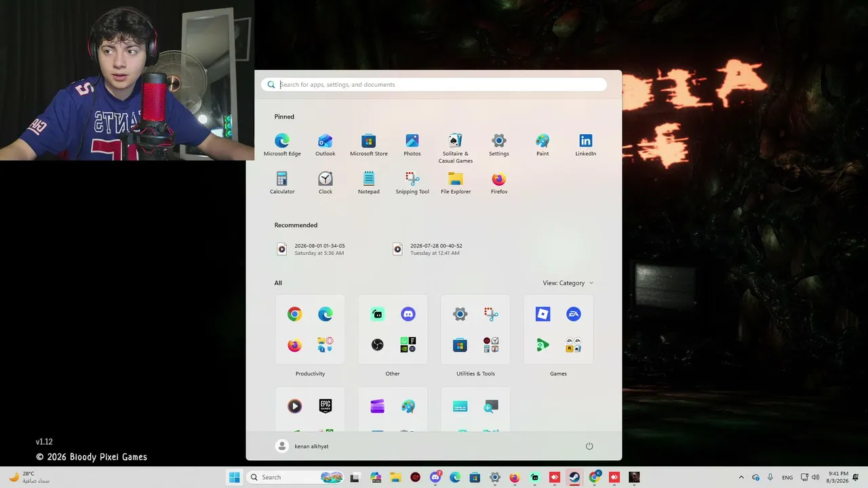Image resolution: width=868 pixels, height=488 pixels.
Task: Open Microsoft Store in Utilities & Tools group
Action: [x=460, y=346]
